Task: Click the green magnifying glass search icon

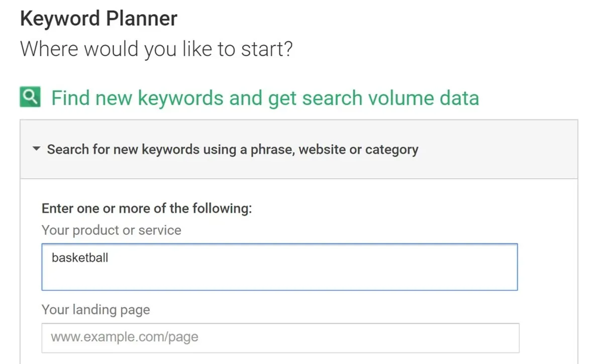Action: [x=30, y=97]
